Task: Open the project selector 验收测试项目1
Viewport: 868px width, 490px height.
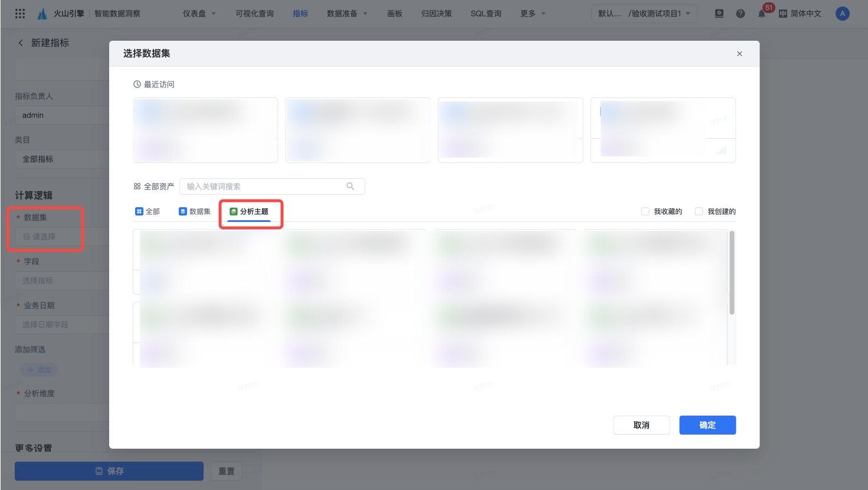Action: coord(644,14)
